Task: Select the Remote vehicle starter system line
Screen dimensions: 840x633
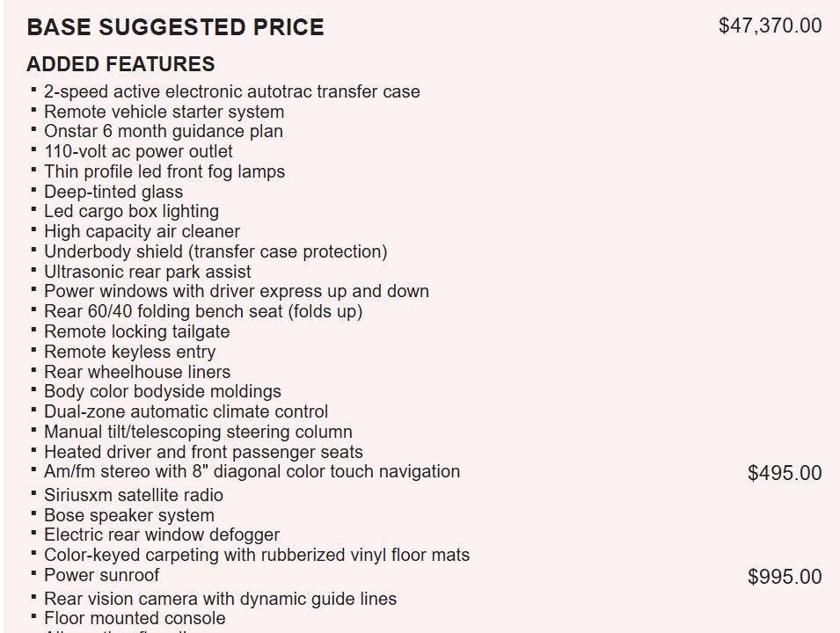Action: 164,112
